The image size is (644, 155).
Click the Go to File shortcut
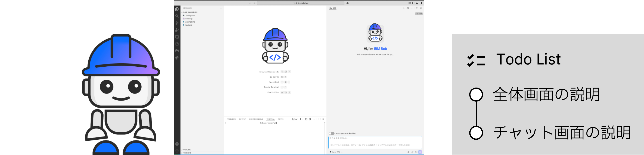click(x=278, y=77)
